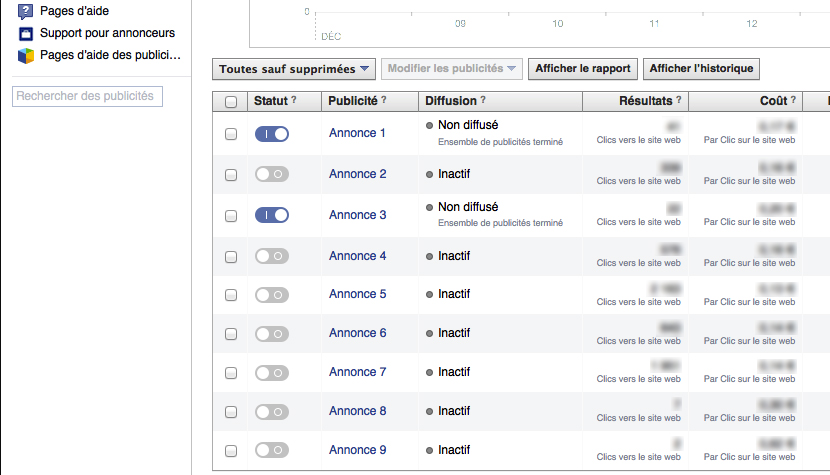Check the select-all checkbox in table header
This screenshot has height=475, width=830.
click(231, 102)
